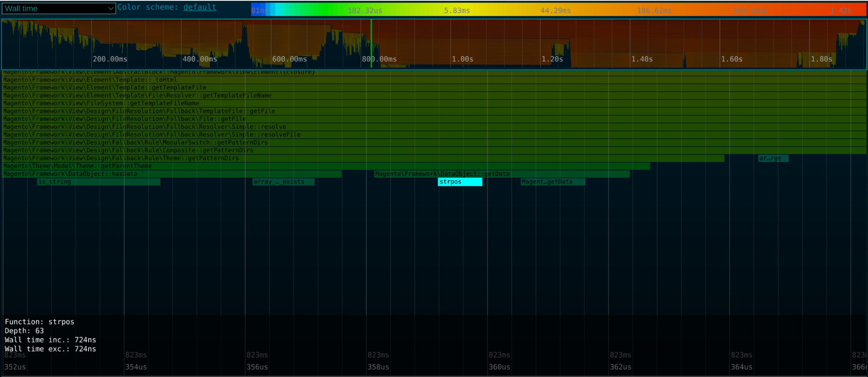The height and width of the screenshot is (377, 868).
Task: Click the 'Wall time exc.: 724ns' line
Action: pyautogui.click(x=50, y=349)
